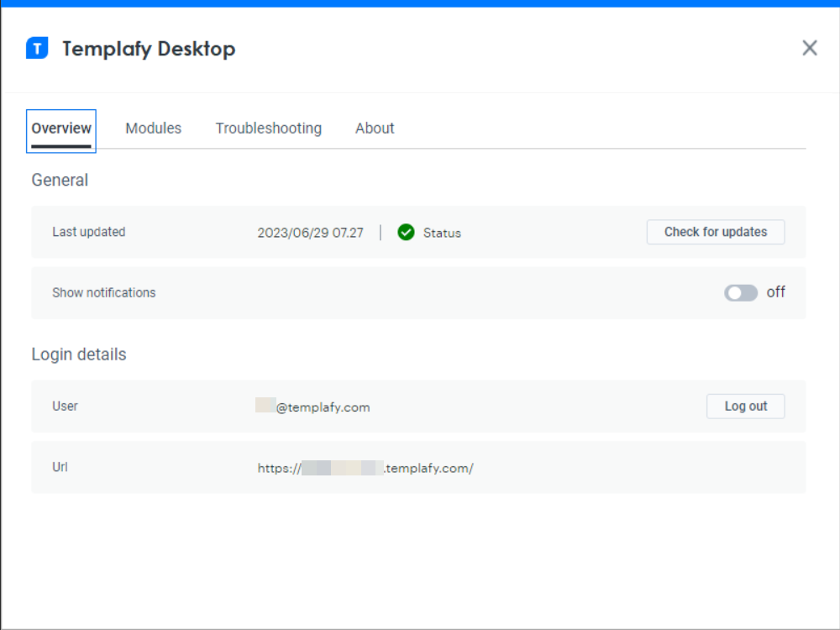Click the 'off' label next to the switch
Screen dimensions: 840x630
point(775,292)
